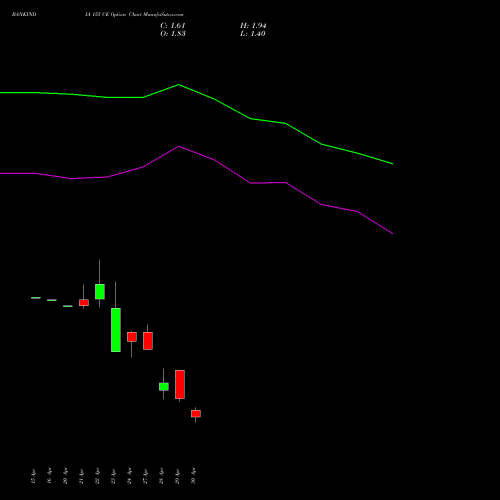500x500 pixels.
Task: Click the 'H: 1.94' high value
Action: [253, 26]
